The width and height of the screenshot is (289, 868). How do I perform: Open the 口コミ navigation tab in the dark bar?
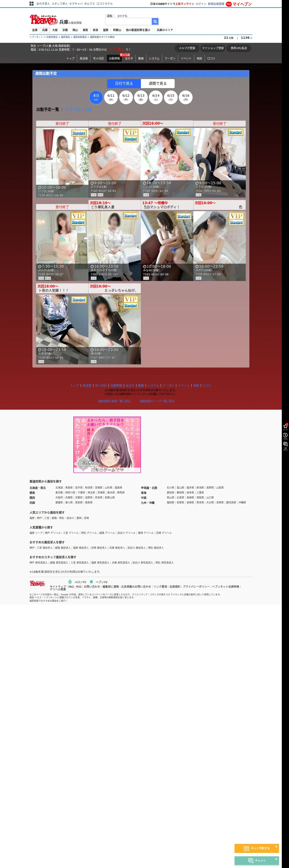point(211,58)
